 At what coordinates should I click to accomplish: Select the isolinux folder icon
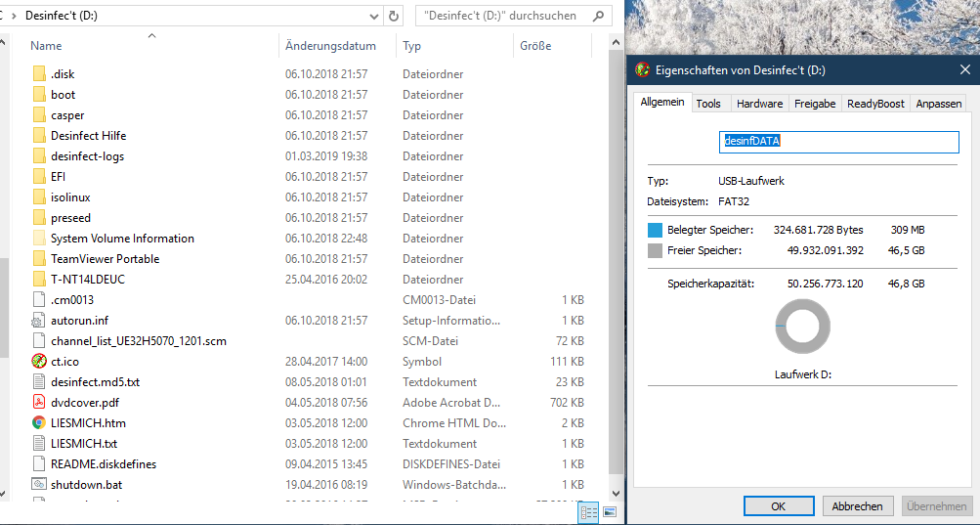tap(39, 197)
